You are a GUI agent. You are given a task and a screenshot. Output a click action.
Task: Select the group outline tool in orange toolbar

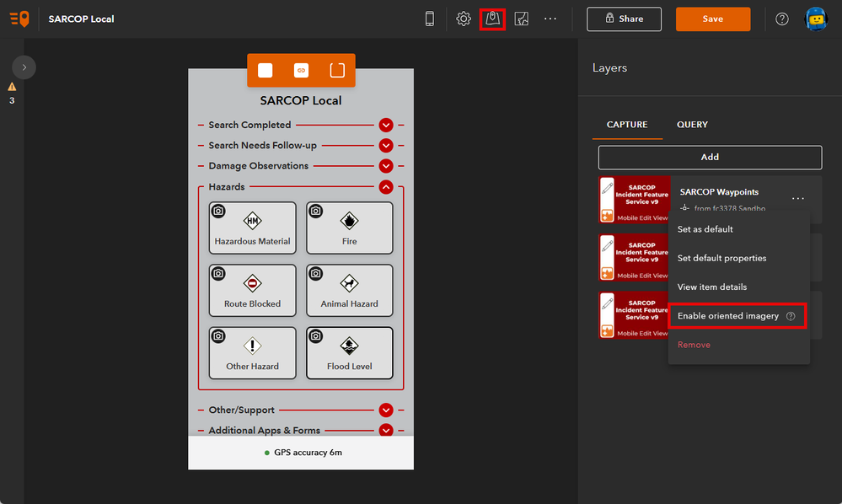click(337, 70)
